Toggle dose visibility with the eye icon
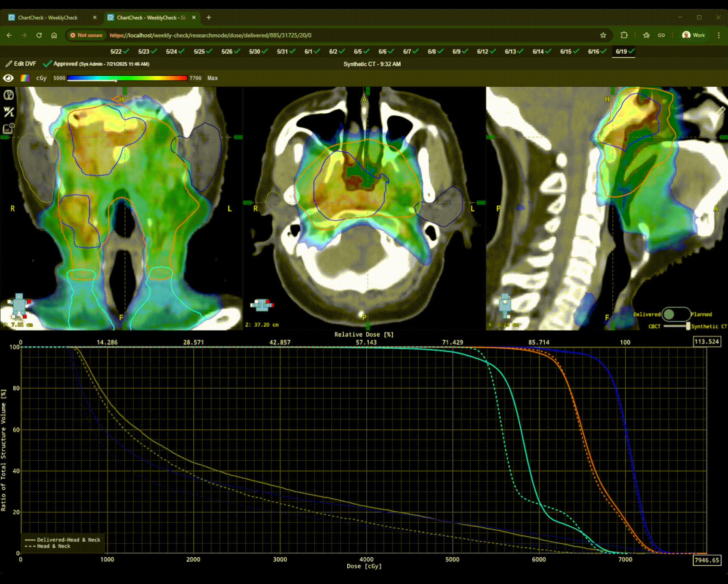Viewport: 728px width, 584px height. point(8,78)
